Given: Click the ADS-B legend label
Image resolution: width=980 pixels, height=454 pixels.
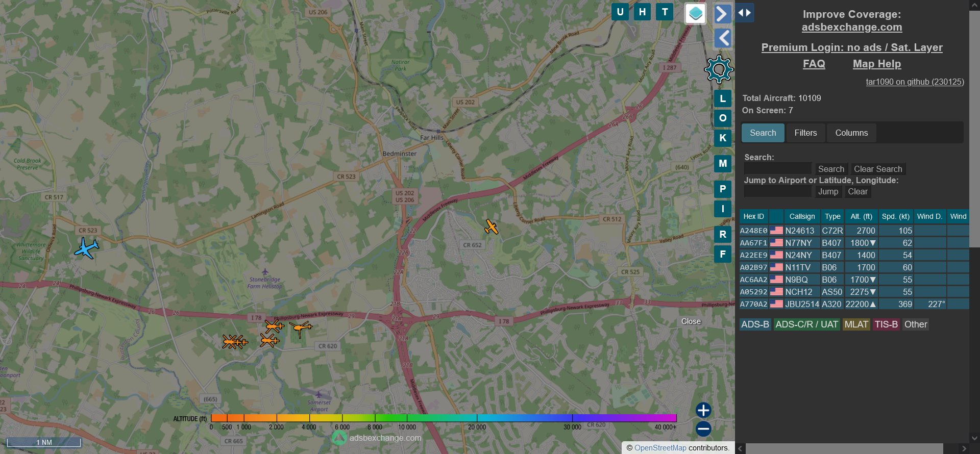Looking at the screenshot, I should (755, 324).
